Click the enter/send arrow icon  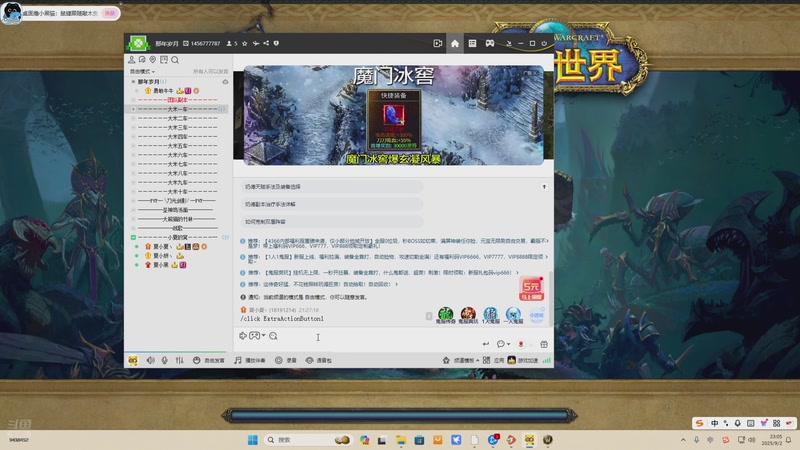point(486,344)
